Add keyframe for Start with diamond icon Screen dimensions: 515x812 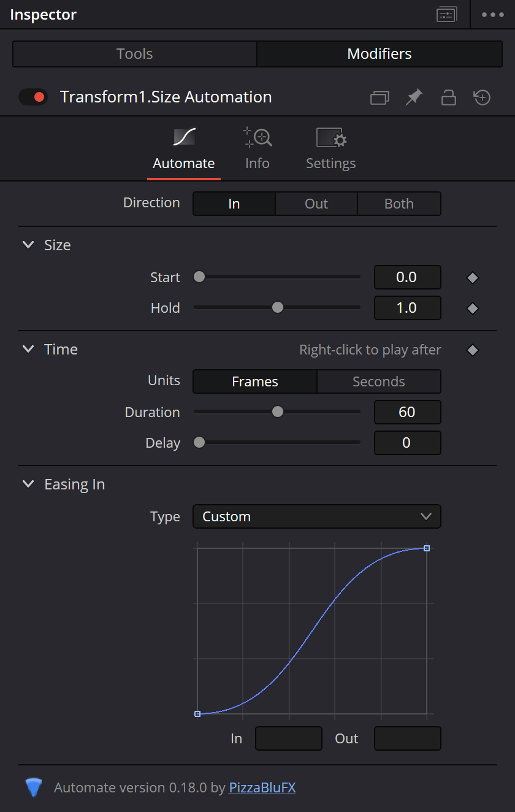point(472,278)
